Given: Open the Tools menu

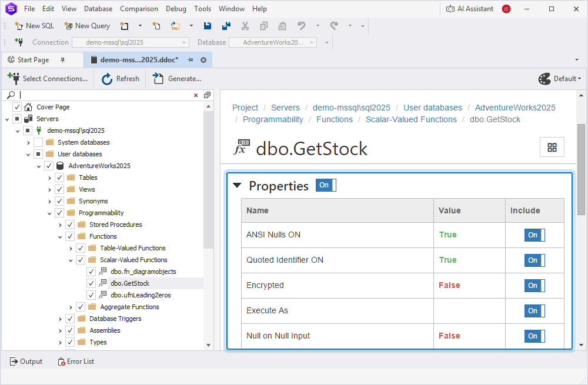Looking at the screenshot, I should pos(202,9).
